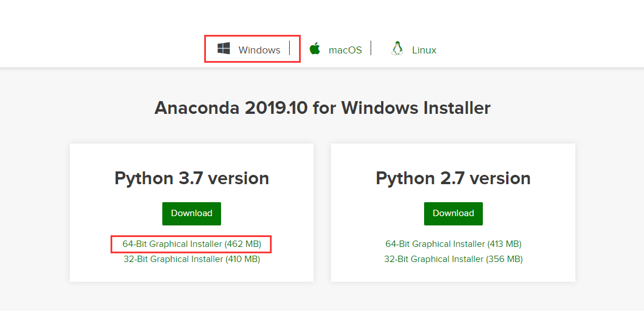Click the Anaconda 2019.10 for Windows Installer title
Image resolution: width=644 pixels, height=312 pixels.
pos(322,108)
